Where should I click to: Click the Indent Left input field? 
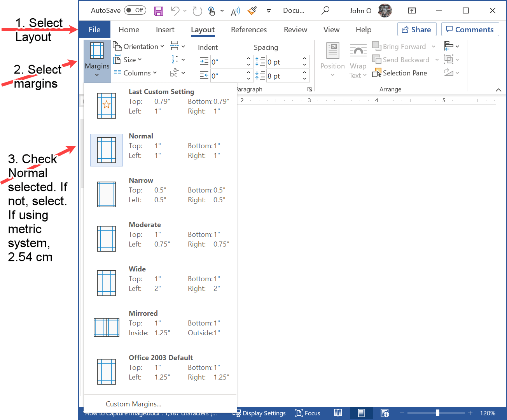click(x=228, y=62)
